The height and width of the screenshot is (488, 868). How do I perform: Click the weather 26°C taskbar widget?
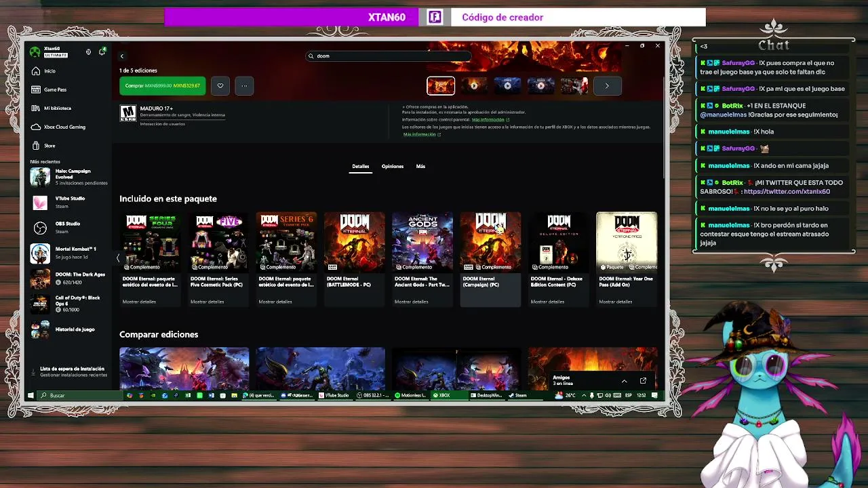point(566,395)
